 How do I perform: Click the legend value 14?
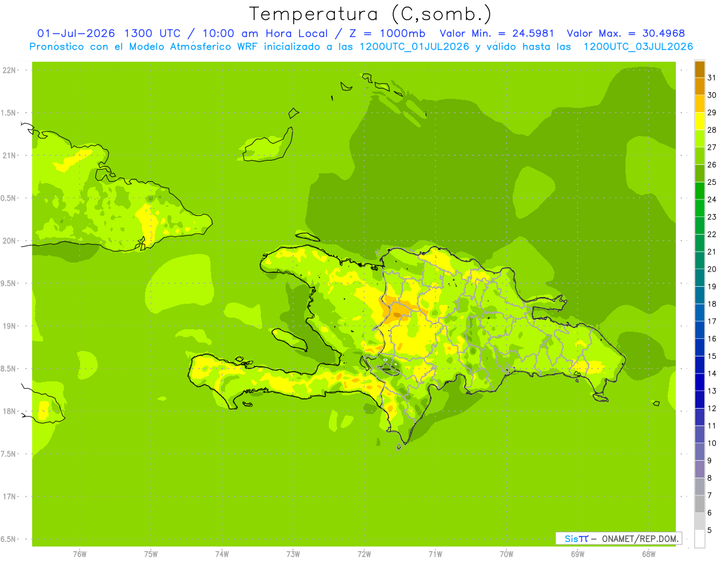click(x=712, y=373)
